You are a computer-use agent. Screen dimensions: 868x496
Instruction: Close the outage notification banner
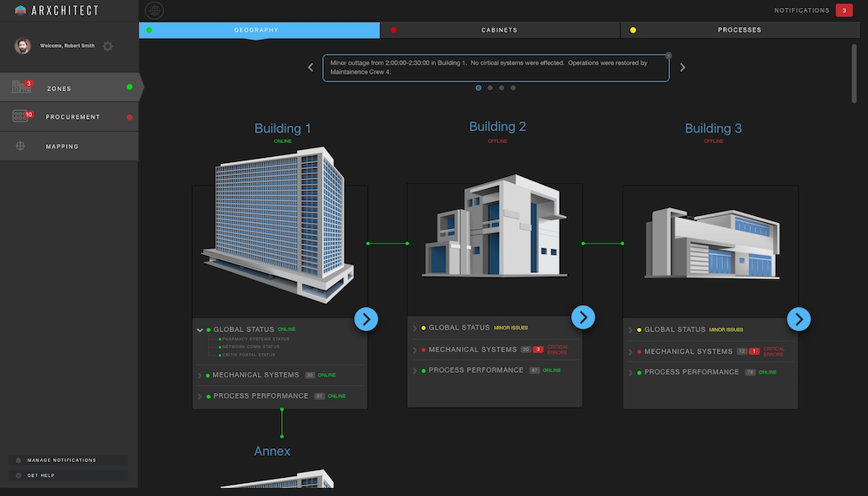(x=668, y=55)
